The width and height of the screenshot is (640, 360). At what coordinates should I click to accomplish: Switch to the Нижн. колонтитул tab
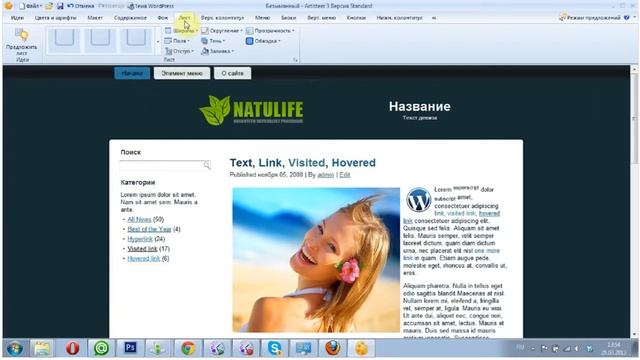click(399, 18)
